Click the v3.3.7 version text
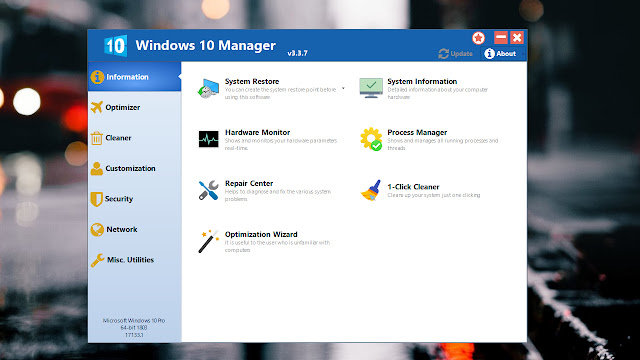 [x=298, y=53]
